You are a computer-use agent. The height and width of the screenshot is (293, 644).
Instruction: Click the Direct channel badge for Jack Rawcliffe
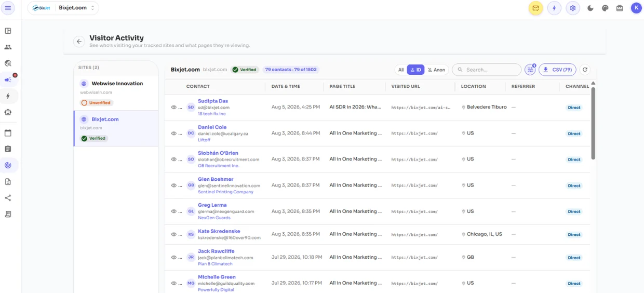(574, 258)
